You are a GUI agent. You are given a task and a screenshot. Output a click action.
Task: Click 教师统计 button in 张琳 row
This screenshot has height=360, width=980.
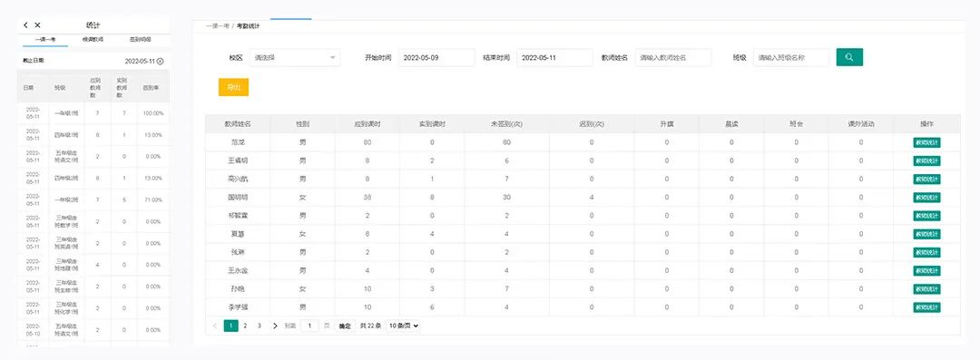pyautogui.click(x=926, y=252)
